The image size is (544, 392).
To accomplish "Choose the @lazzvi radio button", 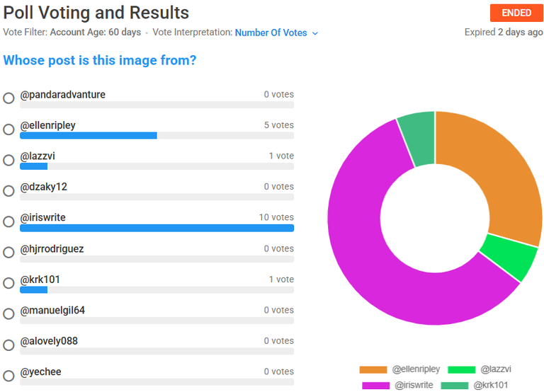I will click(9, 160).
